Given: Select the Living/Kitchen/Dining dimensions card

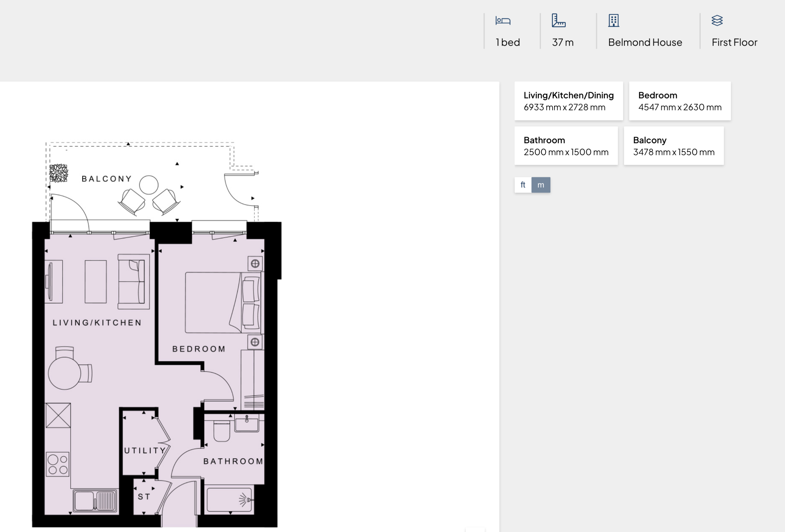Looking at the screenshot, I should click(x=569, y=101).
